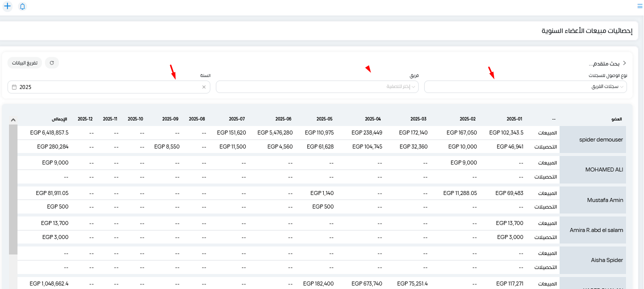Image resolution: width=644 pixels, height=289 pixels.
Task: Click the year 2025 input field
Action: click(x=109, y=87)
